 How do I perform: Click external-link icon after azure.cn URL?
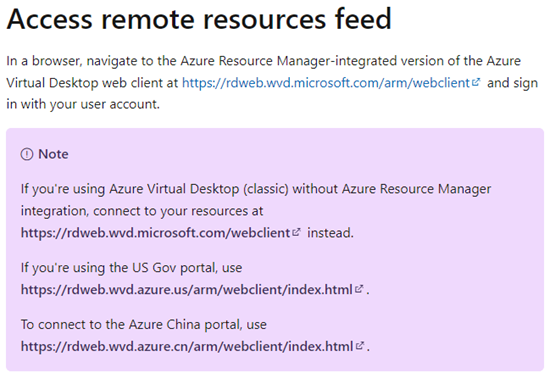pos(360,346)
